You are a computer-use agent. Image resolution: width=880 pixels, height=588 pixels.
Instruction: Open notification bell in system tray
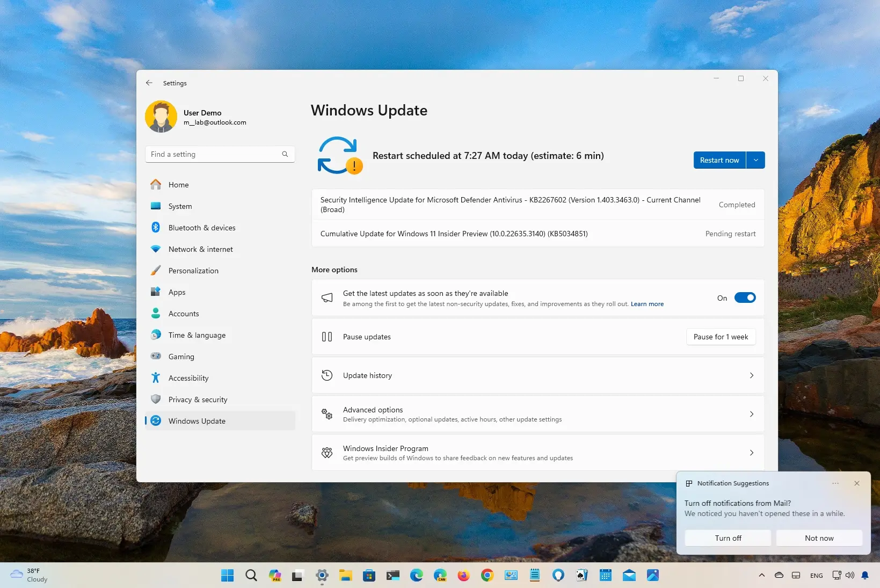(865, 575)
